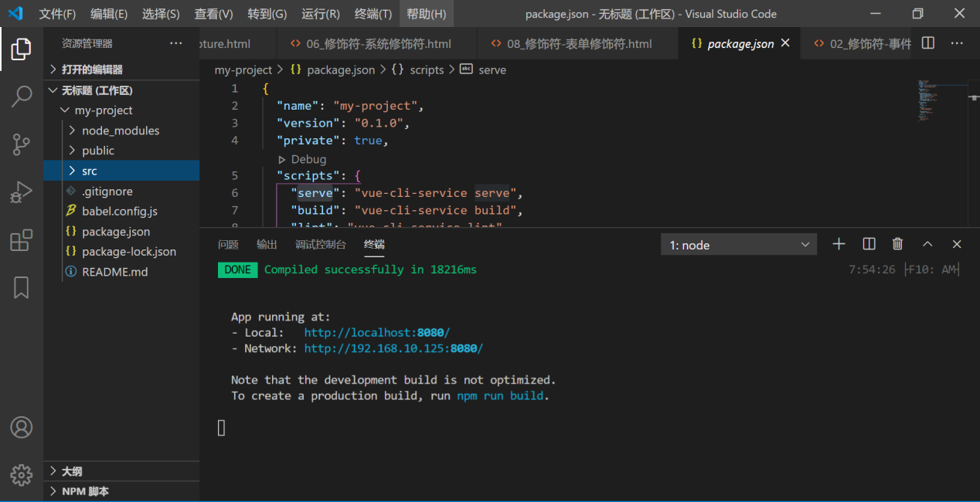Split the terminal panel
Viewport: 980px width, 502px height.
[869, 244]
